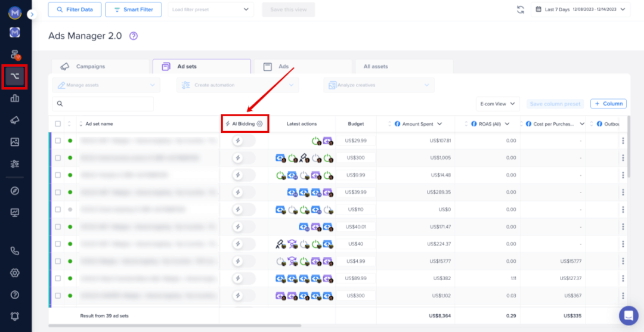Open the Load filter preset dropdown
The width and height of the screenshot is (644, 332).
click(x=210, y=10)
